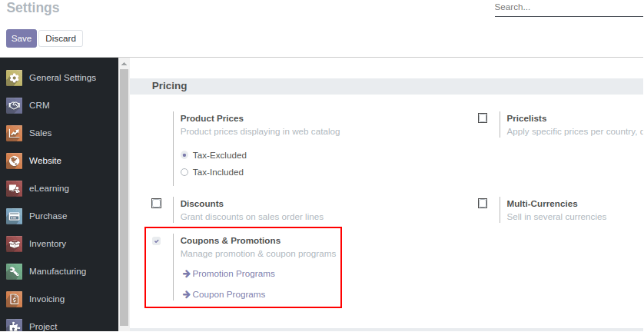
Task: Click the CRM handshake icon
Action: [14, 105]
